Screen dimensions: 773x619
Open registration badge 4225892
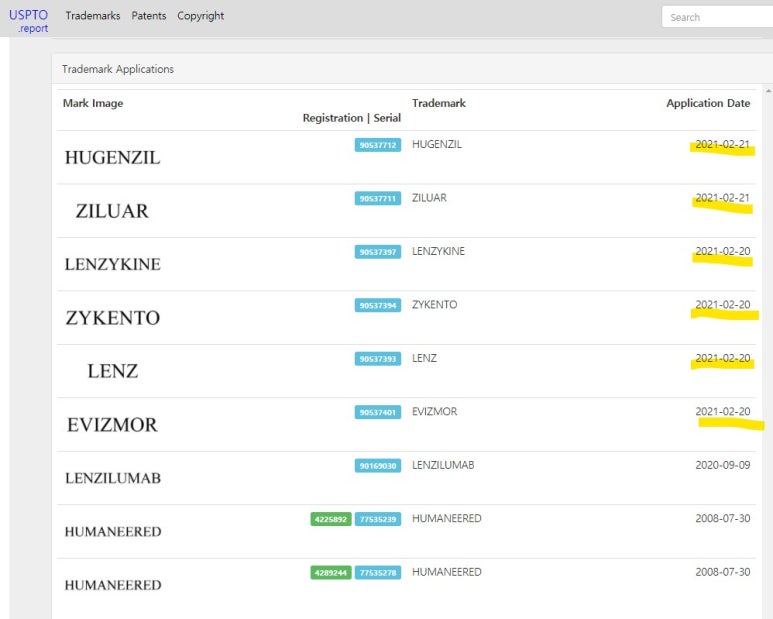click(331, 519)
